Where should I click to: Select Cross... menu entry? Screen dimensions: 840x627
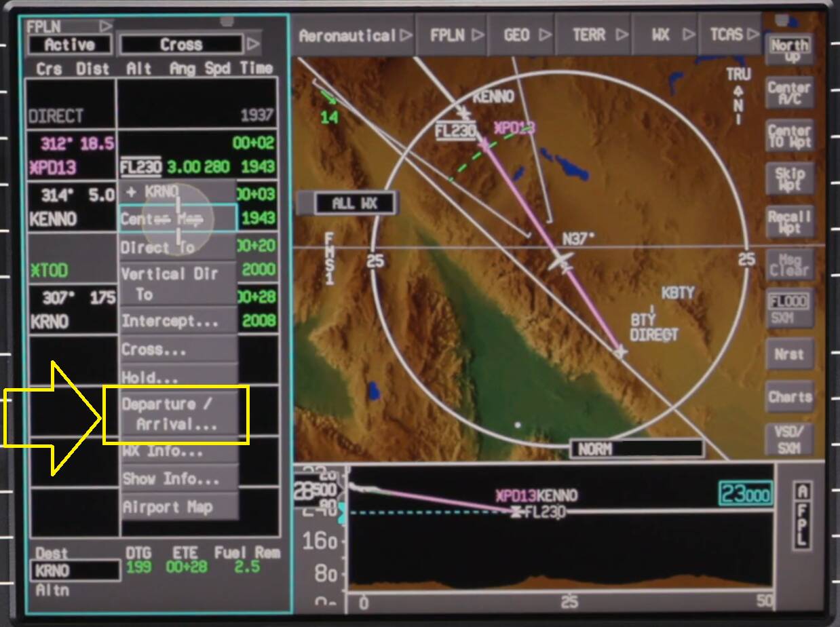click(178, 349)
